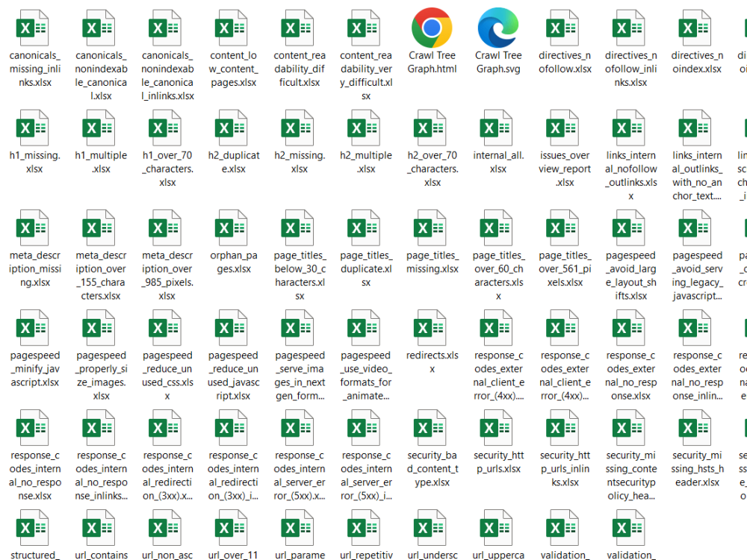Select content_readability_difficult.xlsx file icon

coord(298,28)
